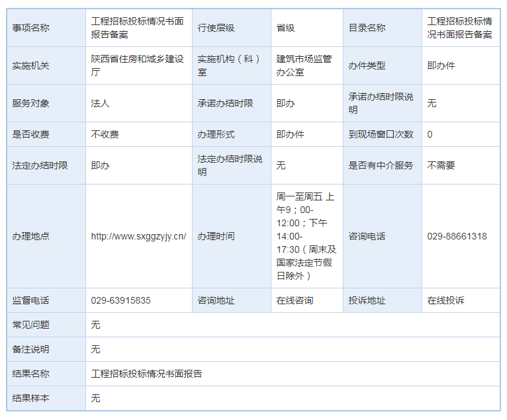Select the 事项名称 label cell
507x420 pixels.
30,28
